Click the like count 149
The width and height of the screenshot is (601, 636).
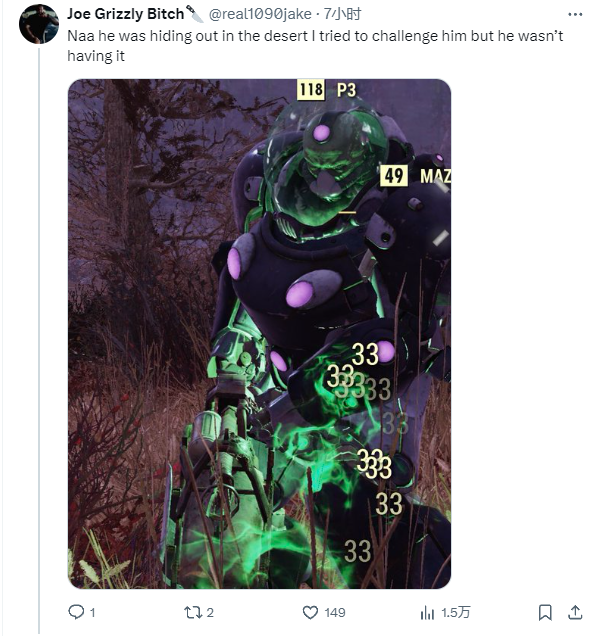click(x=335, y=612)
